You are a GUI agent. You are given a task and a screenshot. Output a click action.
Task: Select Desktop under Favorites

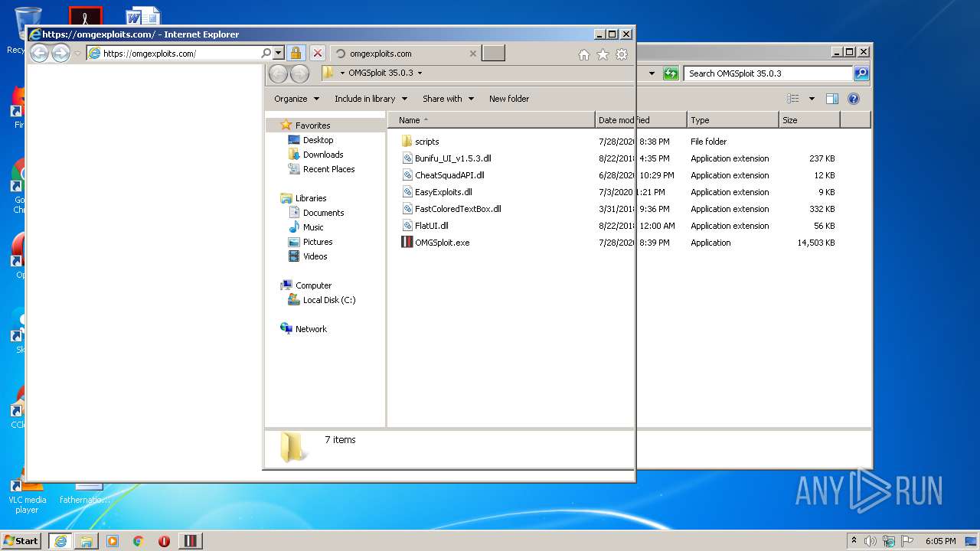(x=318, y=140)
